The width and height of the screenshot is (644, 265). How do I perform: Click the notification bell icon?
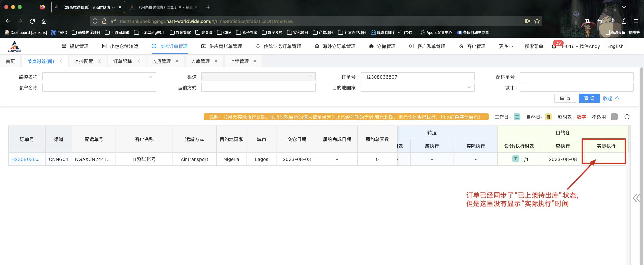pos(554,46)
